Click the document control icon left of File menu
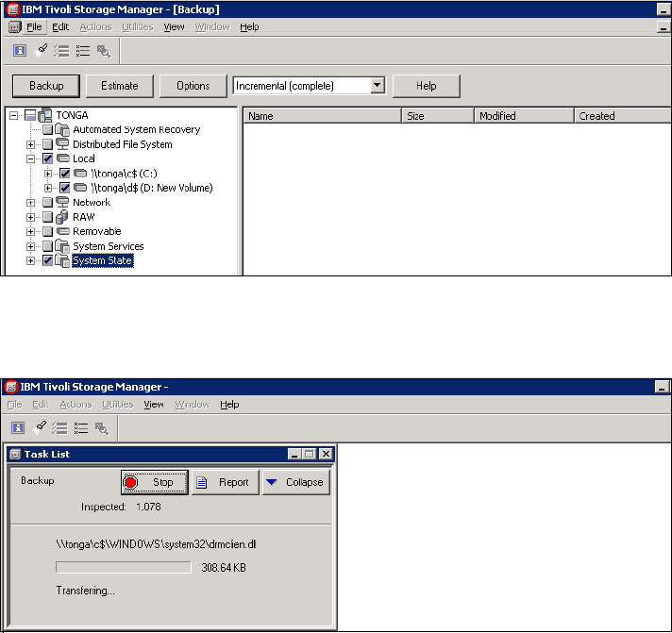This screenshot has height=633, width=672. [14, 27]
